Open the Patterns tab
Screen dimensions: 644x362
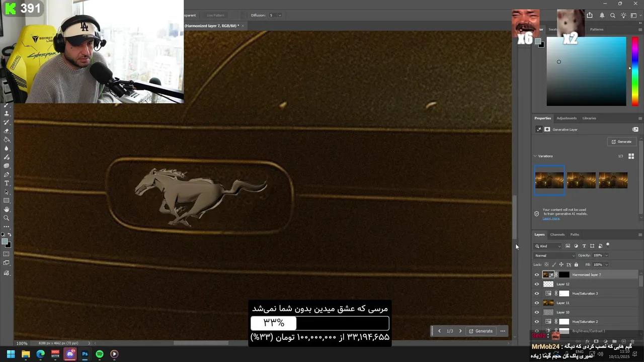point(597,29)
